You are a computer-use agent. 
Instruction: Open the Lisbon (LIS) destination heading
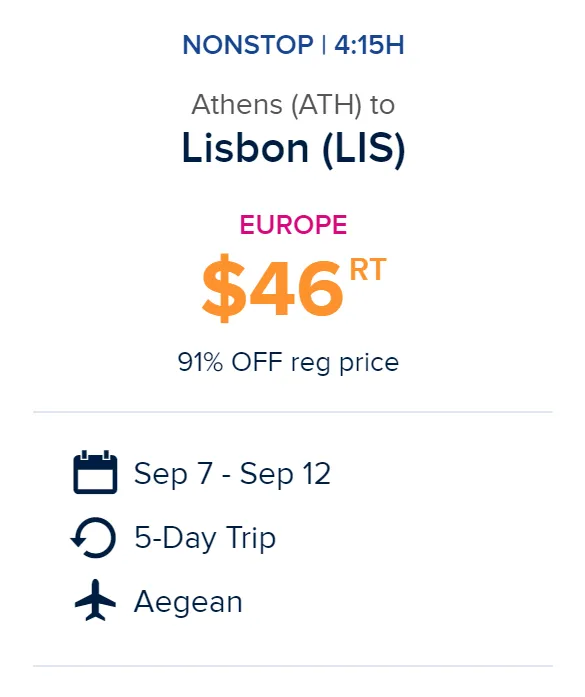(x=293, y=148)
